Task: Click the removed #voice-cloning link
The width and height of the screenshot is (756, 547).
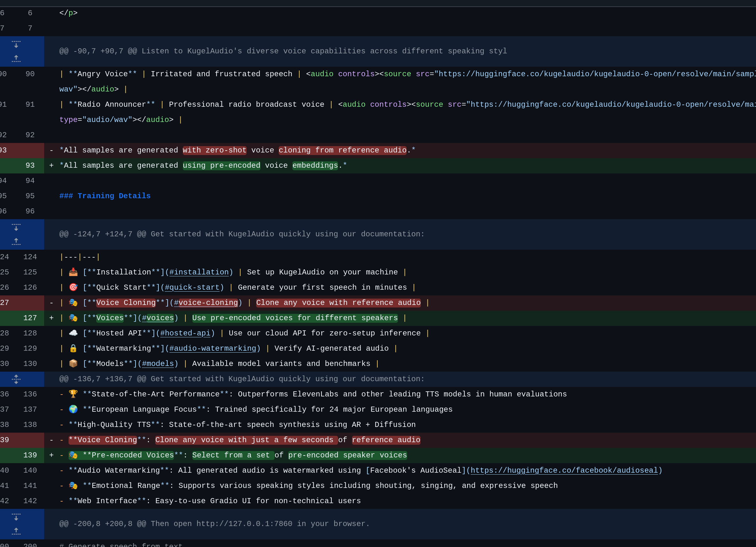Action: point(206,303)
